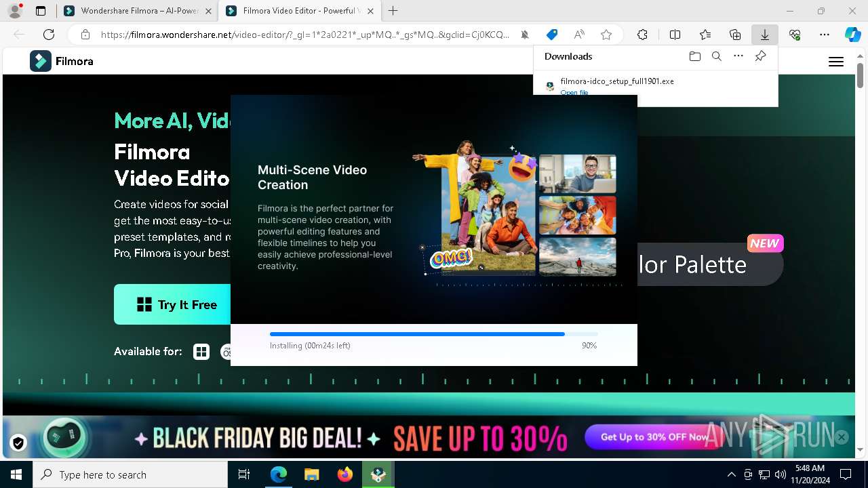
Task: Refresh the current page
Action: coord(49,35)
